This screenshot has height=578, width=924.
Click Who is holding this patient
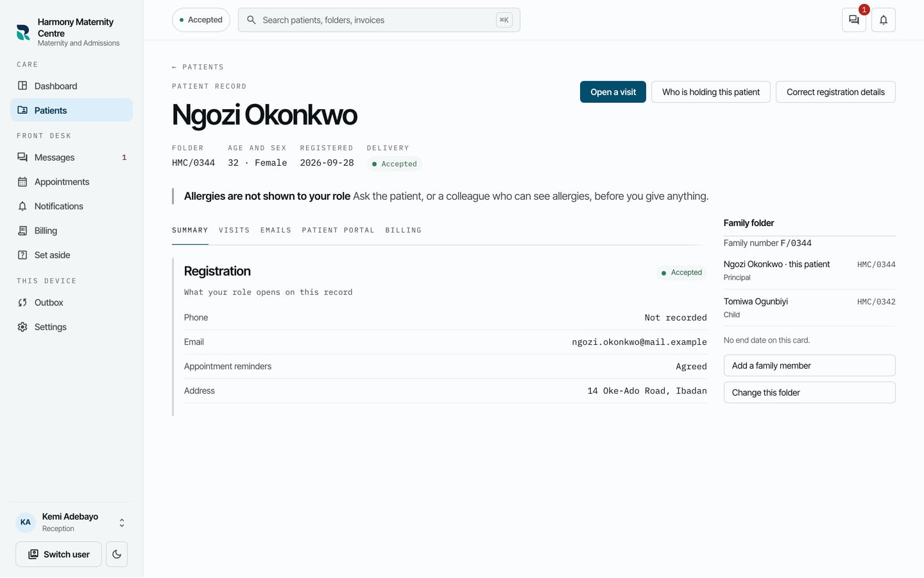[x=711, y=92]
